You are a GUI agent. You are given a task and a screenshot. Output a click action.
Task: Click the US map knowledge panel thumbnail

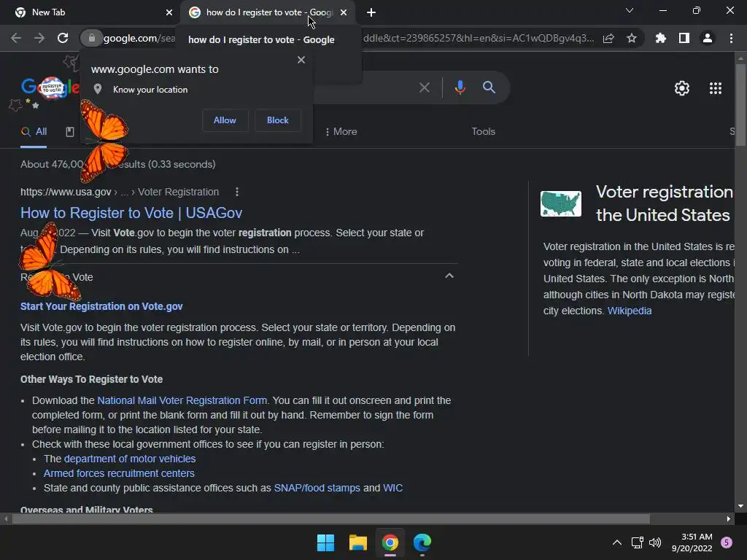coord(561,204)
